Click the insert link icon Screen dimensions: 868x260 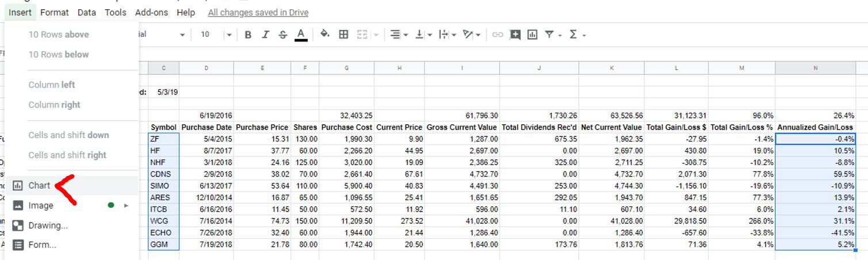(x=498, y=35)
